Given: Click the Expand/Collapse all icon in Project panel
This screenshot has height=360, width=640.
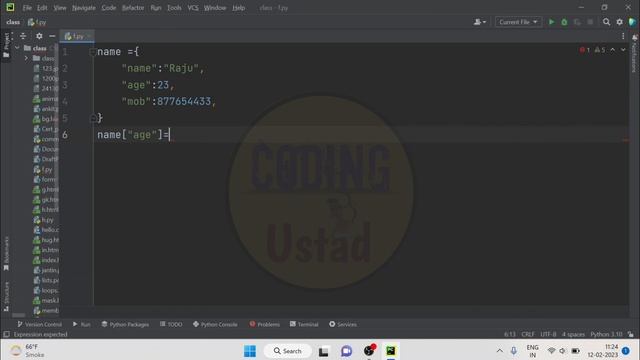Looking at the screenshot, I should click(x=23, y=36).
